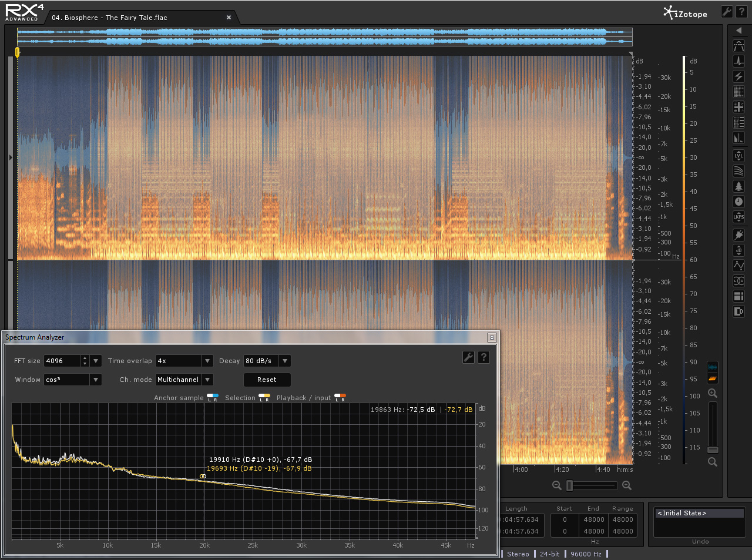Open the Resample module (bars icon)
Viewport: 752px width, 560px height.
738,296
